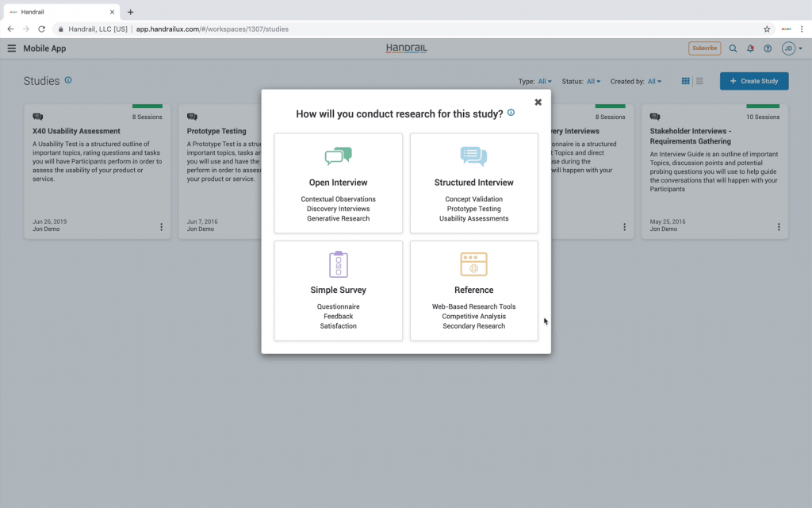This screenshot has height=508, width=812.
Task: Click the Structured Interview chat icon
Action: pos(474,156)
